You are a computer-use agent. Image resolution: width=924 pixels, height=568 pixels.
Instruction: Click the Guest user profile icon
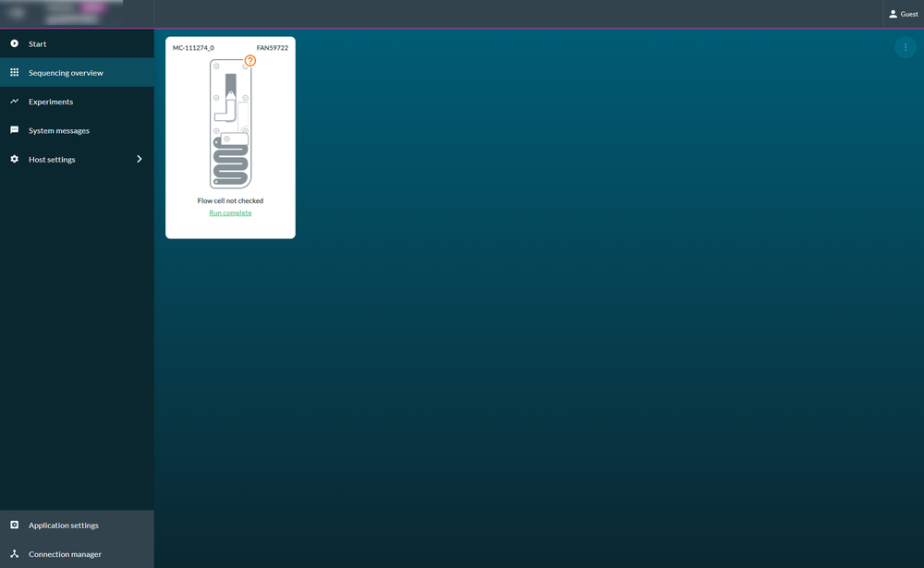point(893,14)
